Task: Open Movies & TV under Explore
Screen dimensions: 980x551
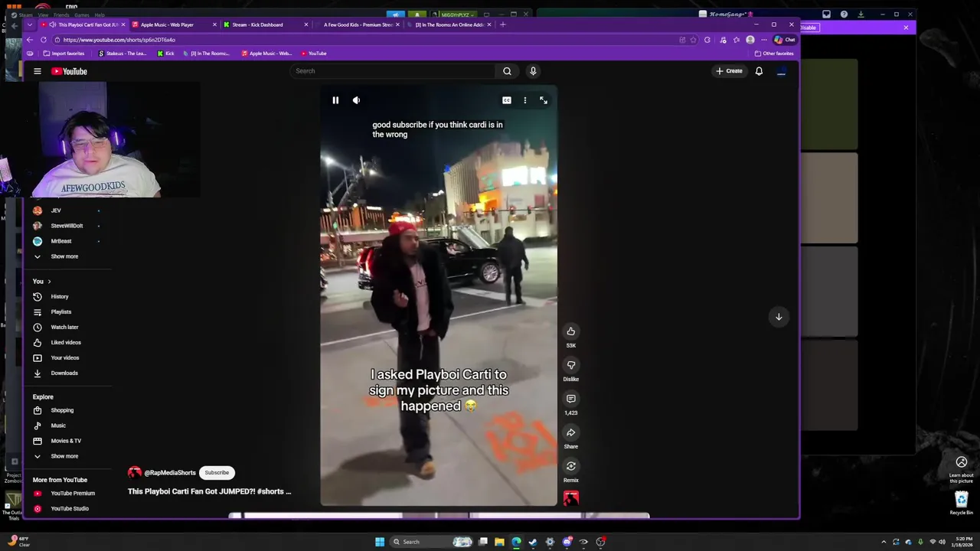Action: [67, 441]
